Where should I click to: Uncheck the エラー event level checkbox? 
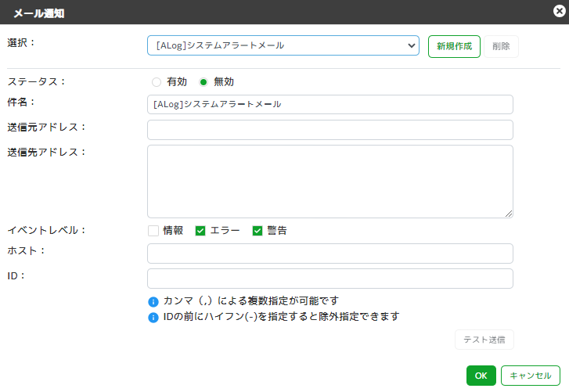(x=200, y=231)
